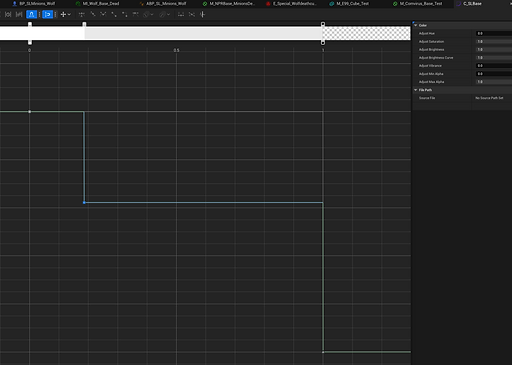Screen dimensions: 512x365
Task: Click the Adjust Max Alpha value field
Action: pos(494,82)
